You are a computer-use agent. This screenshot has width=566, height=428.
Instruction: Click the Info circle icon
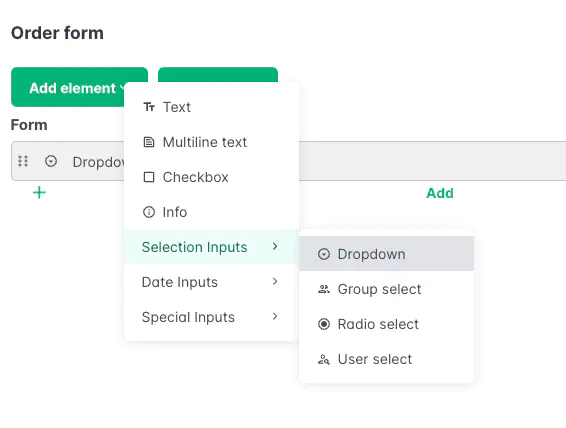[149, 212]
